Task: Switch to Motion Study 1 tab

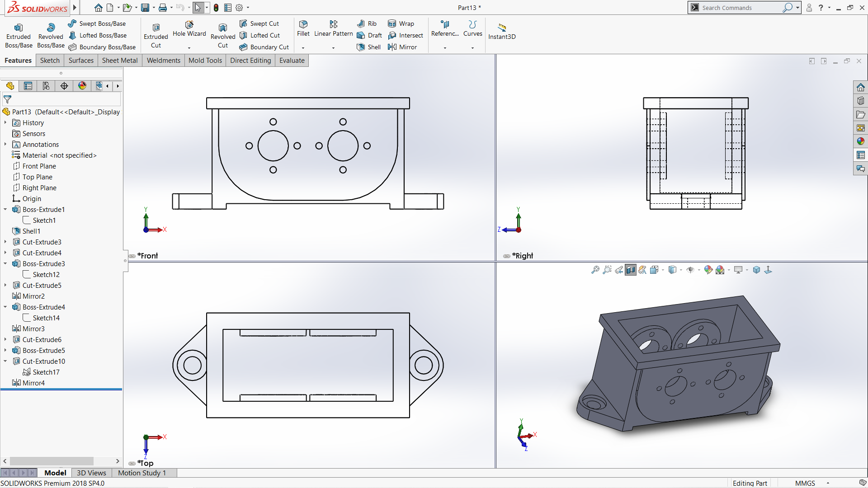Action: pos(142,473)
